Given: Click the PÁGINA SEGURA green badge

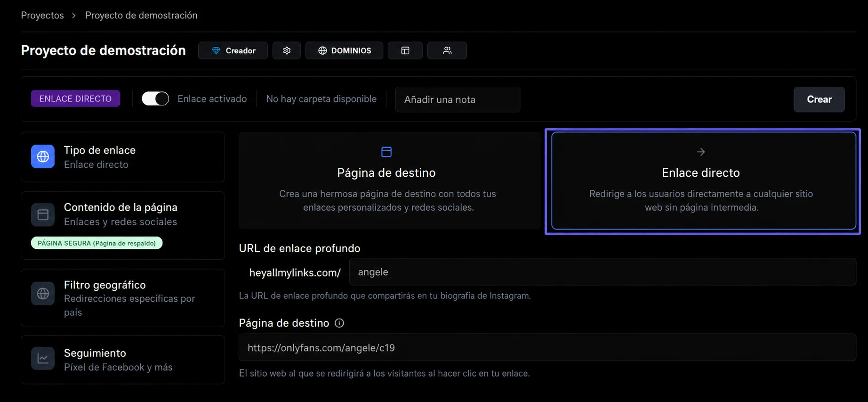Looking at the screenshot, I should point(96,243).
